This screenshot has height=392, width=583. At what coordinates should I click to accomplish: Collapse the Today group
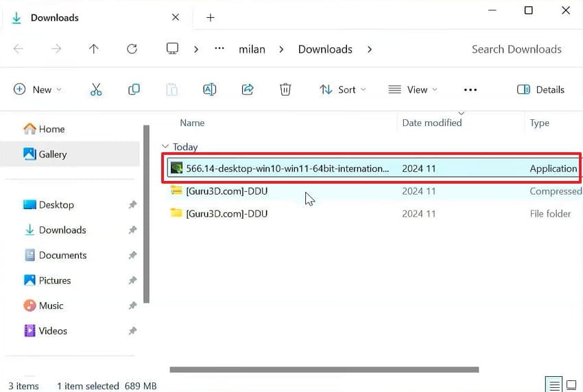click(165, 147)
